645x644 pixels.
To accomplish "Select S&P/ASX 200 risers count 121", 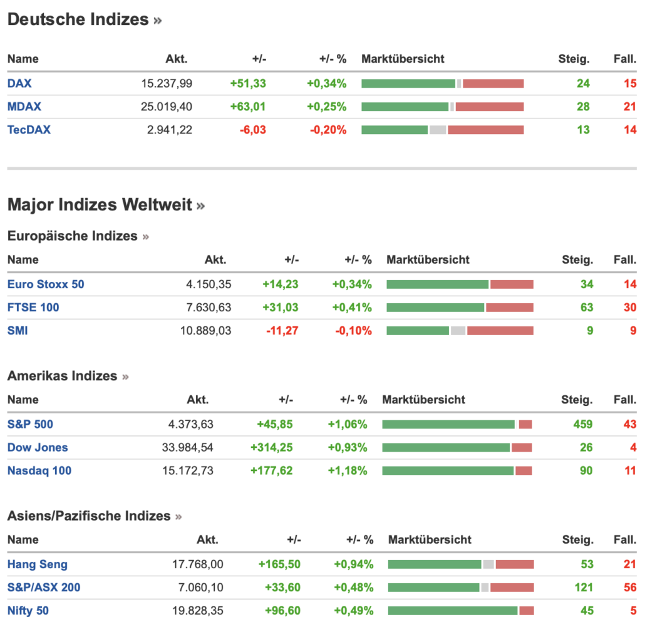I will tap(584, 587).
